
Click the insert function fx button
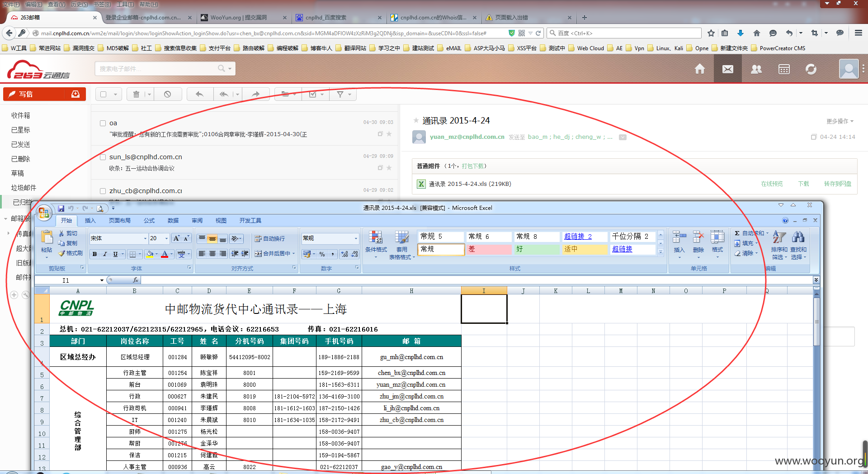(135, 280)
